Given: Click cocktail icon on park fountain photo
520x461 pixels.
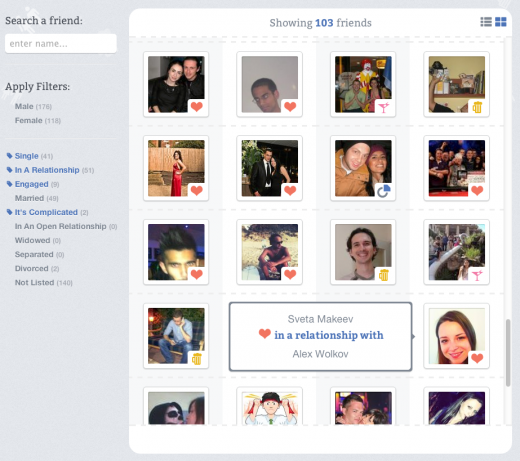Looking at the screenshot, I should (477, 275).
